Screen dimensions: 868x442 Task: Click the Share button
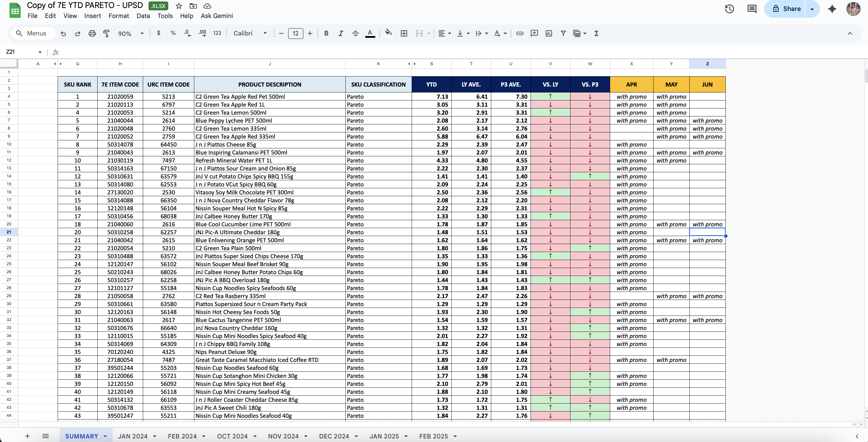tap(786, 9)
